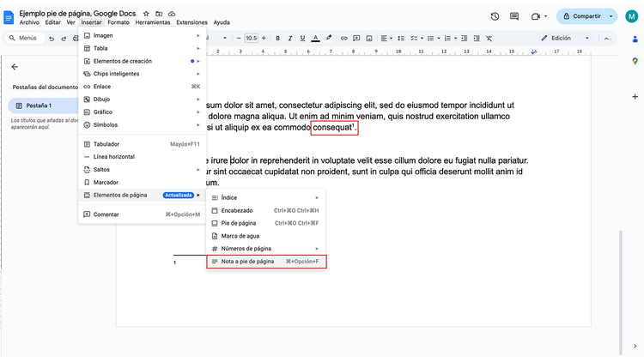Open Formato menu
The height and width of the screenshot is (362, 644).
tap(118, 22)
